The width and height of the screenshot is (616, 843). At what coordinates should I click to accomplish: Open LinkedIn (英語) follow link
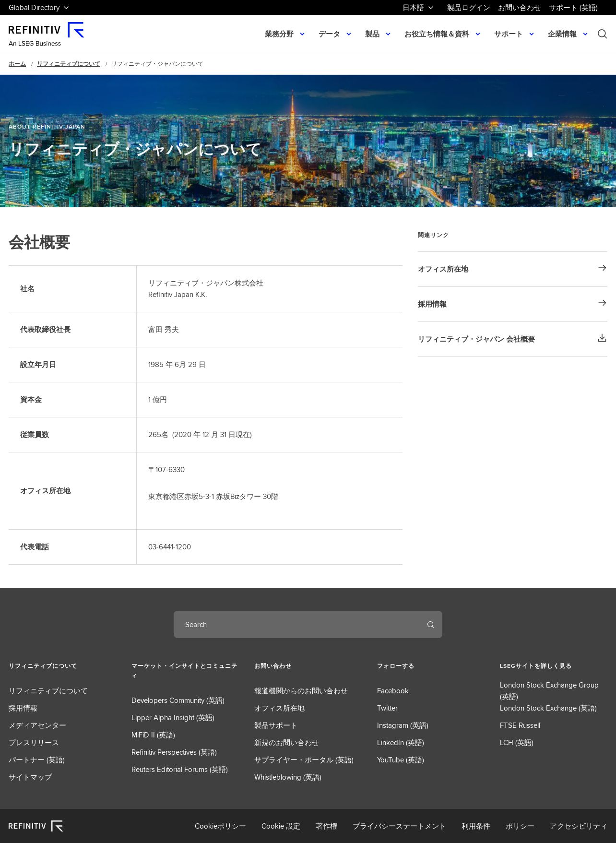click(x=401, y=743)
